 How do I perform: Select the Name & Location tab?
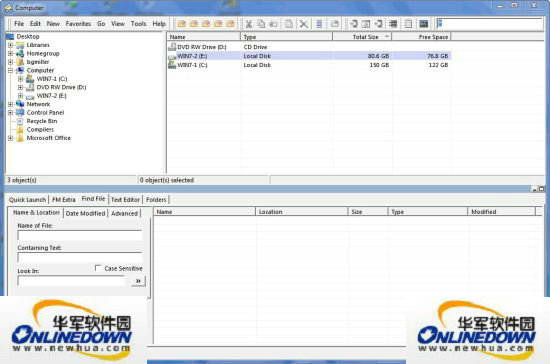pyautogui.click(x=36, y=213)
